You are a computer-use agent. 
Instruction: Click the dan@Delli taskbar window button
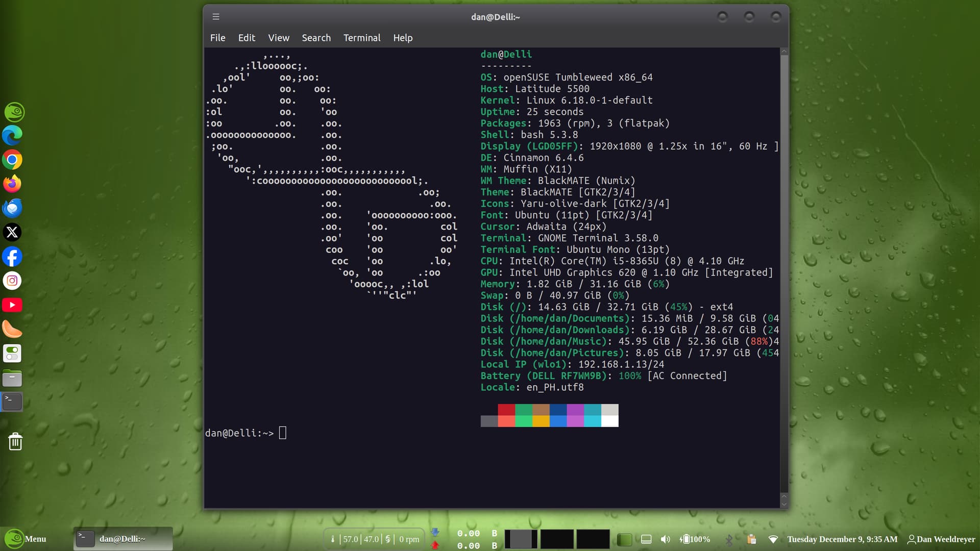[x=122, y=539]
